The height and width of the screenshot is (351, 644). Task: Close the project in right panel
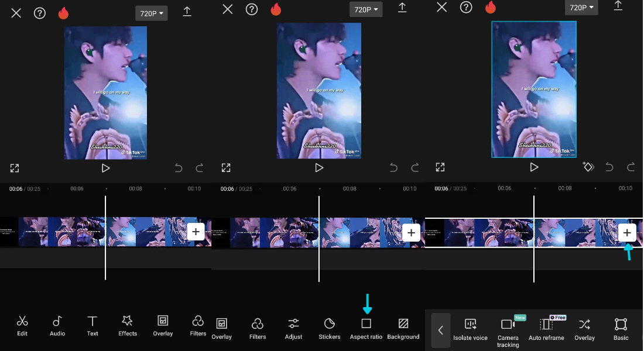[442, 7]
